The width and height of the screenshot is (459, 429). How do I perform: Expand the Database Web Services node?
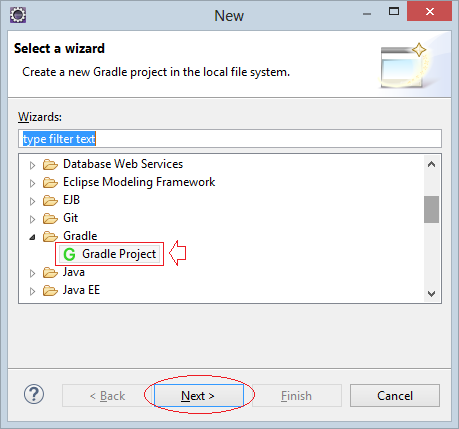click(32, 165)
